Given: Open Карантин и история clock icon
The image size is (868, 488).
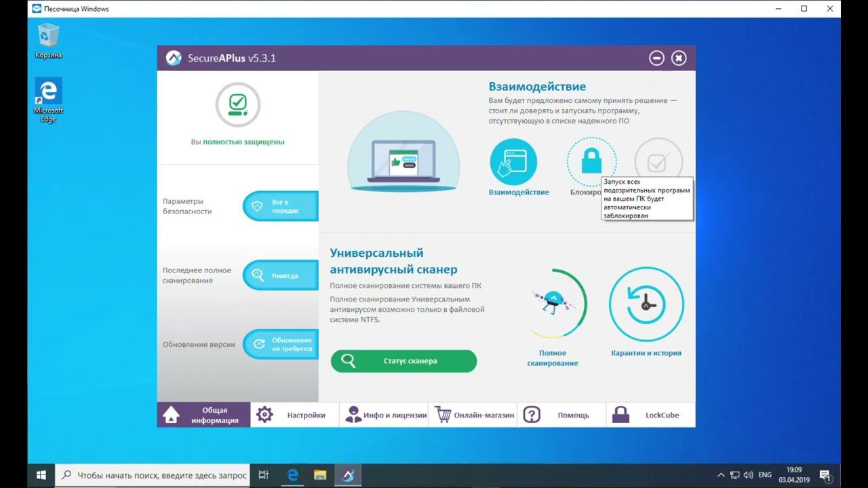Looking at the screenshot, I should pyautogui.click(x=646, y=304).
